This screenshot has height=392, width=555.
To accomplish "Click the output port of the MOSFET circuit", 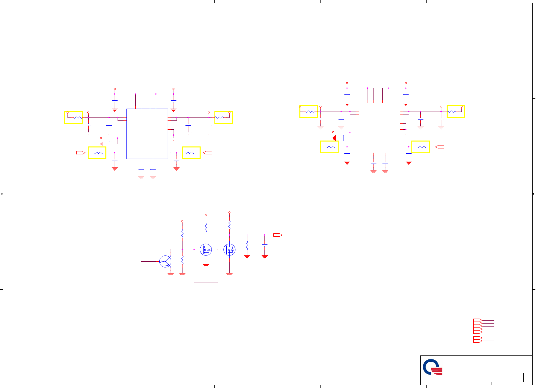I will (278, 235).
